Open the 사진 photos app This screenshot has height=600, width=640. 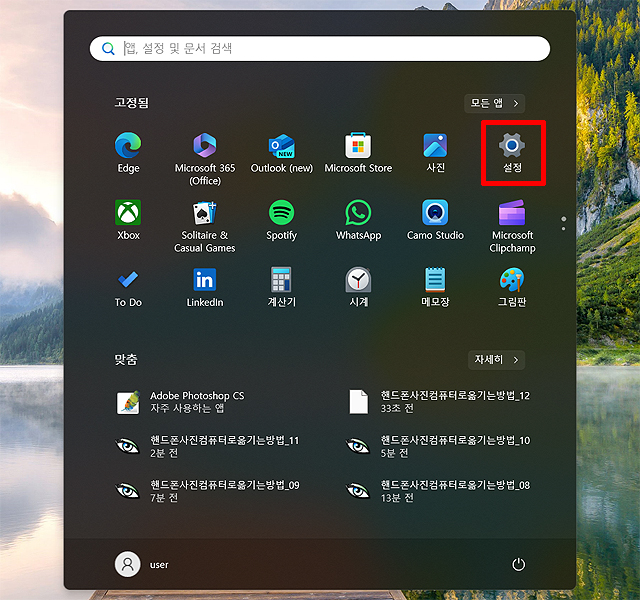tap(435, 153)
